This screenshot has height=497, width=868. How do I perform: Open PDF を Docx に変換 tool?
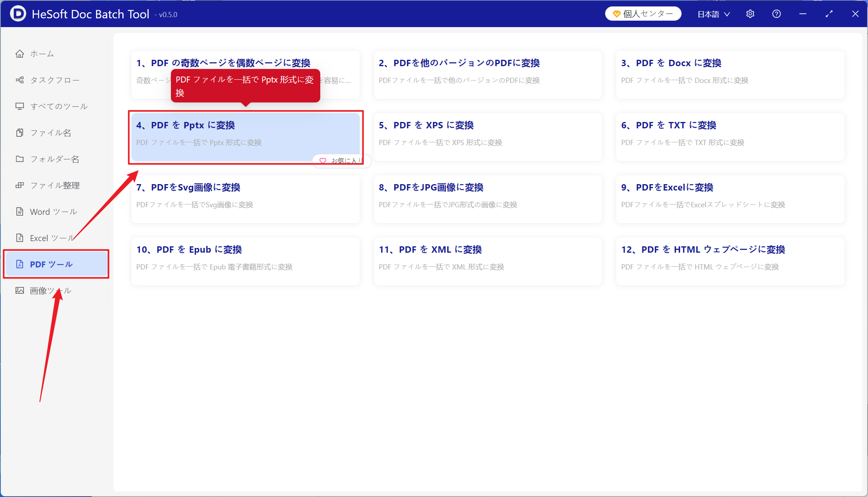point(730,75)
